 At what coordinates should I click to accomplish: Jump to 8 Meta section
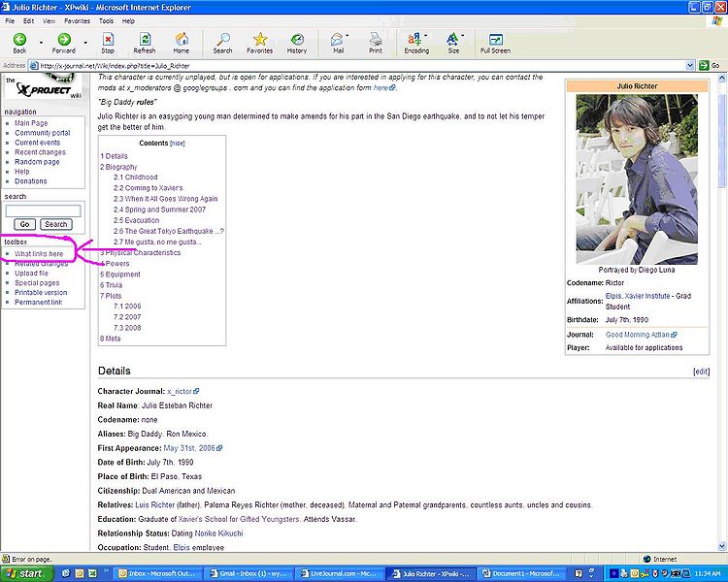110,339
